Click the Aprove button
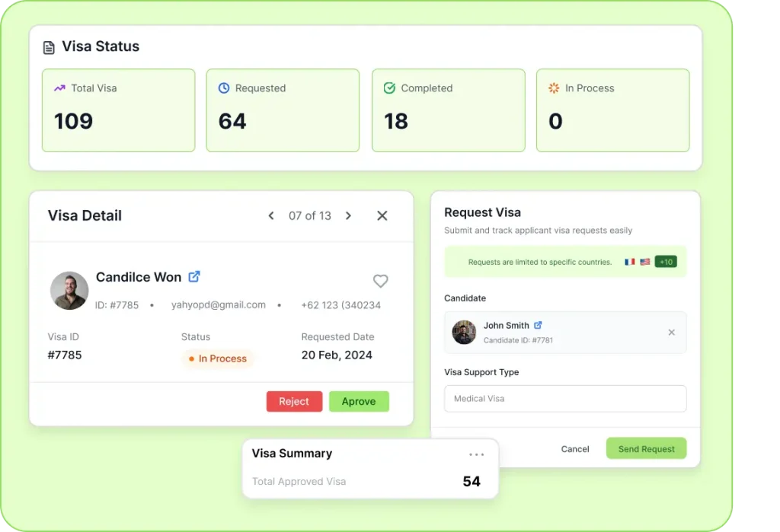The image size is (780, 532). click(x=359, y=401)
